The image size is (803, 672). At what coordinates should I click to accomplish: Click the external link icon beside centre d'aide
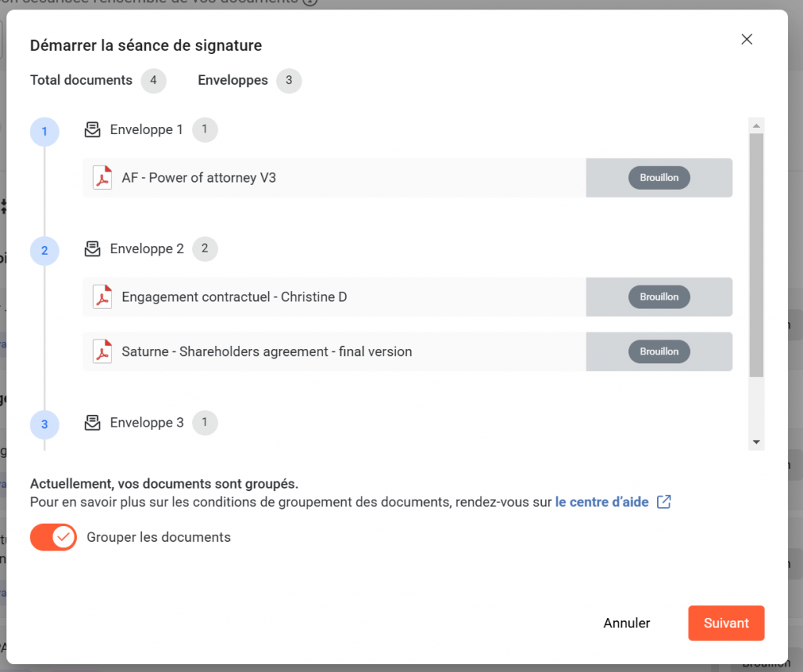tap(663, 502)
